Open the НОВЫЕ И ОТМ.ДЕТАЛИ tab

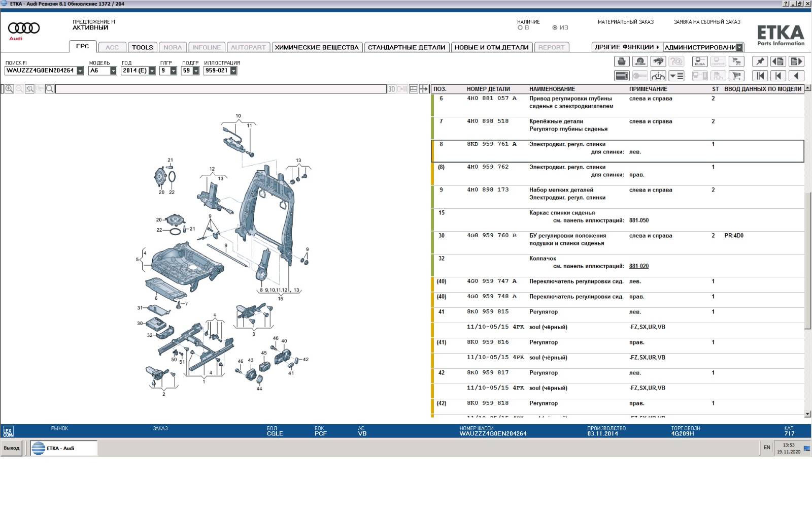point(492,47)
